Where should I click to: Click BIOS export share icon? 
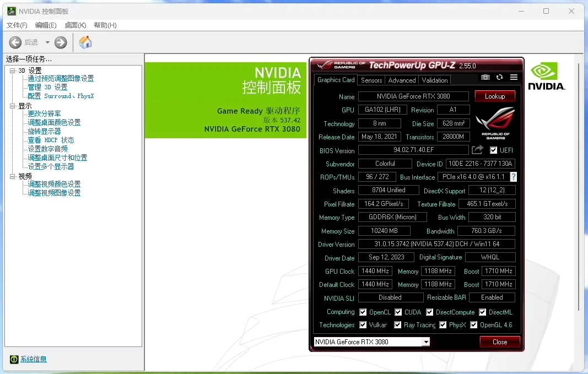tap(477, 150)
